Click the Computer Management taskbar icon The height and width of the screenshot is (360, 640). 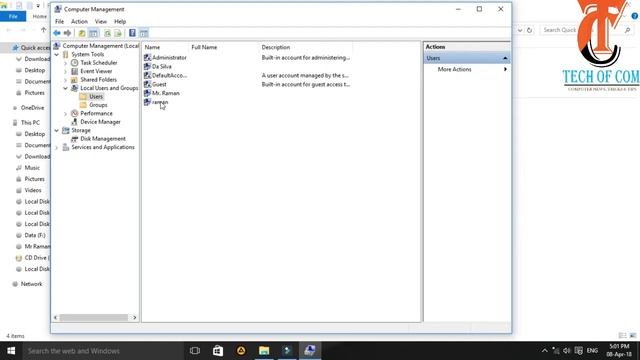click(x=310, y=351)
